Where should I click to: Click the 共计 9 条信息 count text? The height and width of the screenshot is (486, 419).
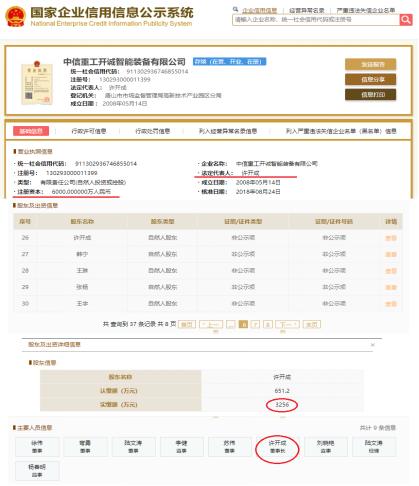377,428
